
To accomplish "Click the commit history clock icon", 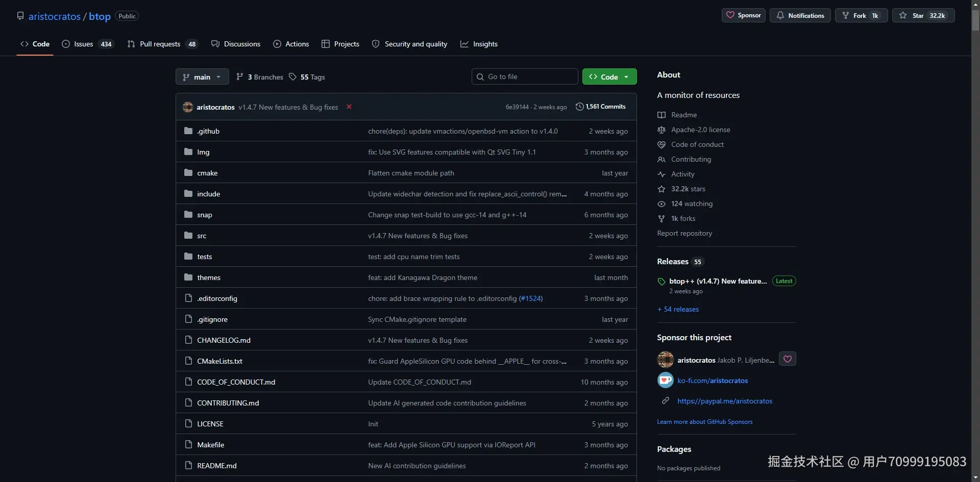I will click(x=579, y=107).
